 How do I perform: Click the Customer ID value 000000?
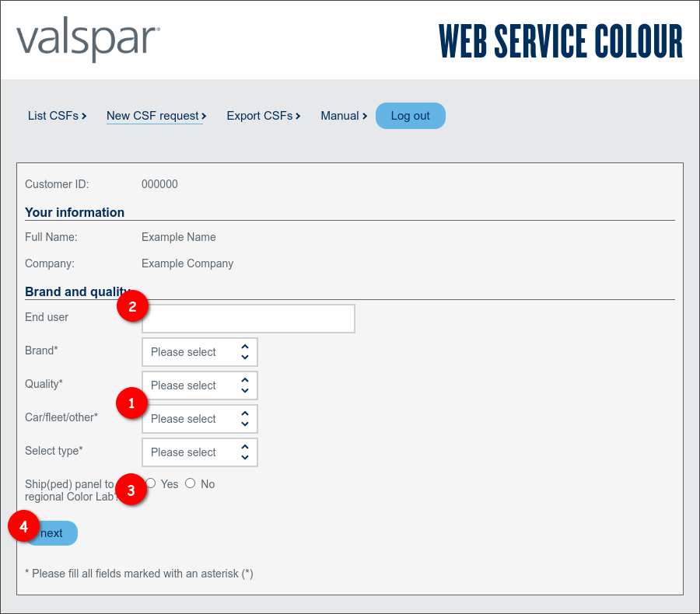coord(159,184)
